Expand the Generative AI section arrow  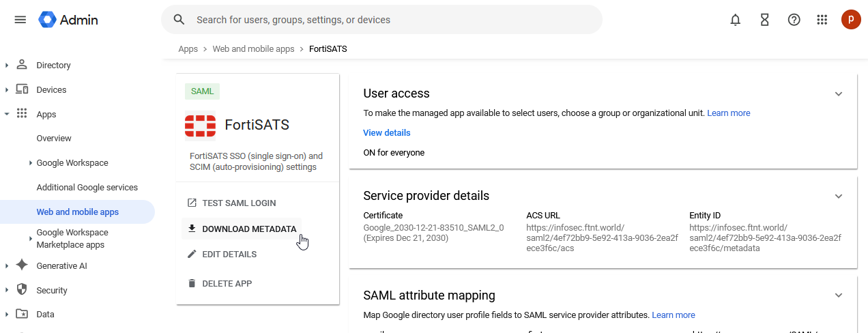pyautogui.click(x=7, y=266)
